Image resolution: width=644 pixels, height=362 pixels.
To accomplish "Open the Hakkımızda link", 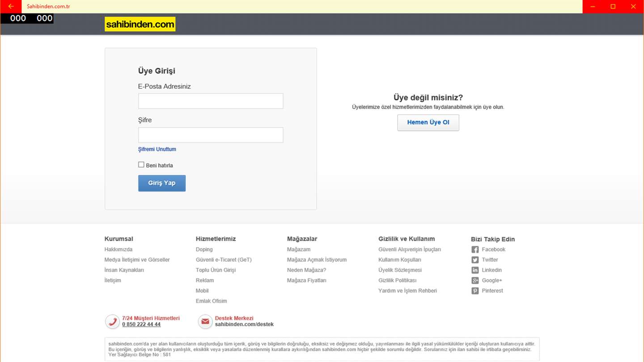I will (x=119, y=249).
